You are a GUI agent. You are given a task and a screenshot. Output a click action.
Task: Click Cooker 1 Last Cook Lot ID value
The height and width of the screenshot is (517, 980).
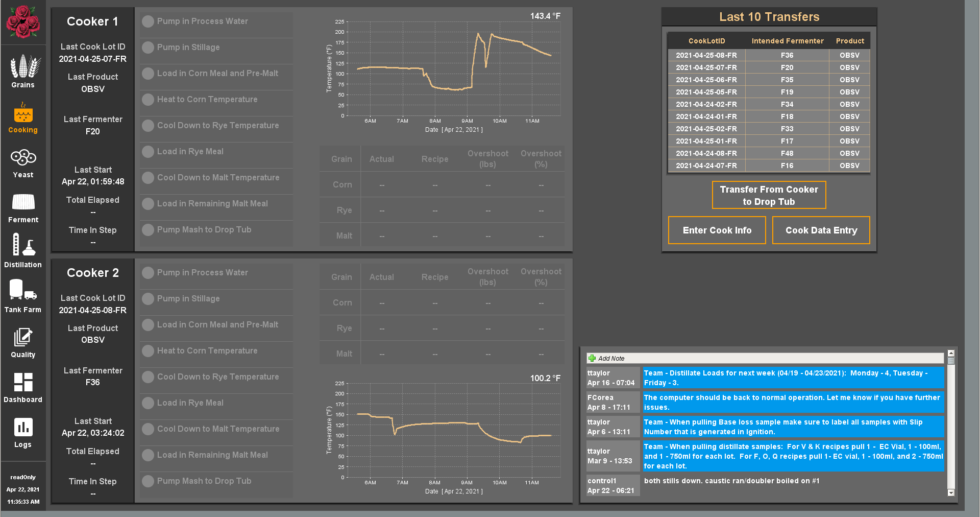point(93,59)
